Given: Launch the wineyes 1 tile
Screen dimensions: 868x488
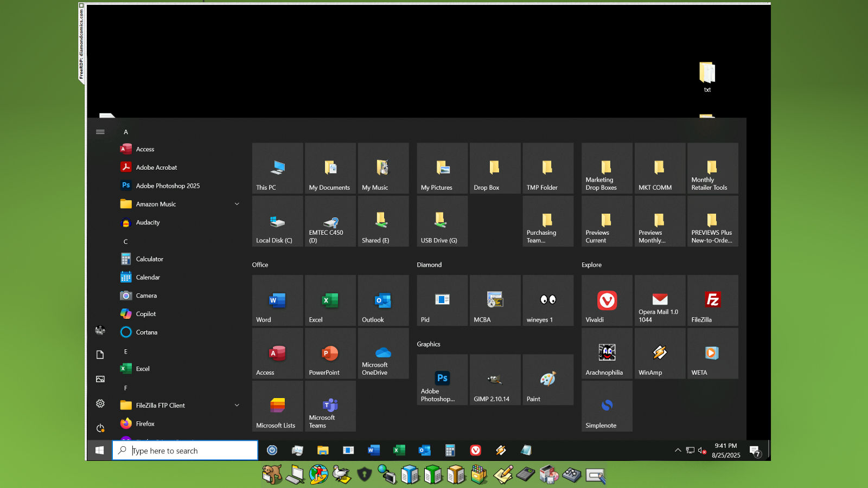Looking at the screenshot, I should (x=548, y=300).
